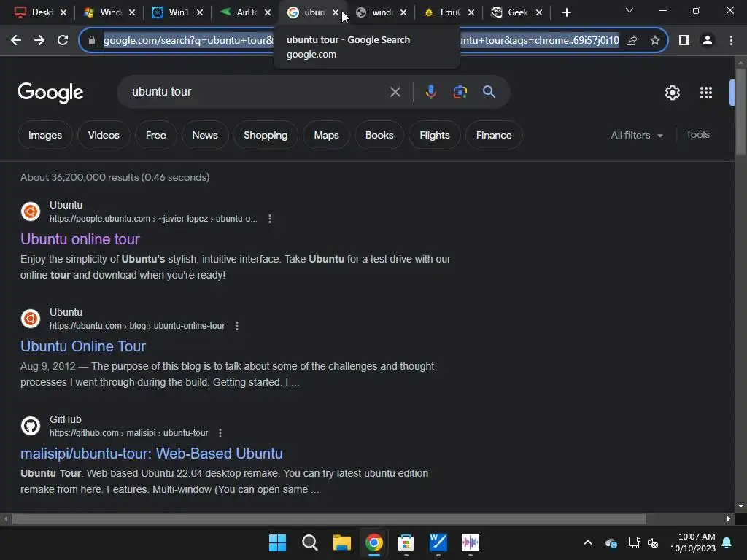Filter results by Books

(379, 135)
